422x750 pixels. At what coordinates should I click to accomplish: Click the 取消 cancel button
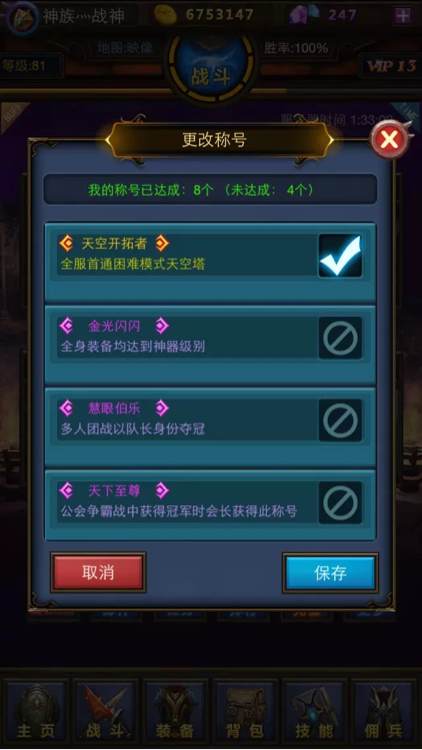tap(98, 573)
